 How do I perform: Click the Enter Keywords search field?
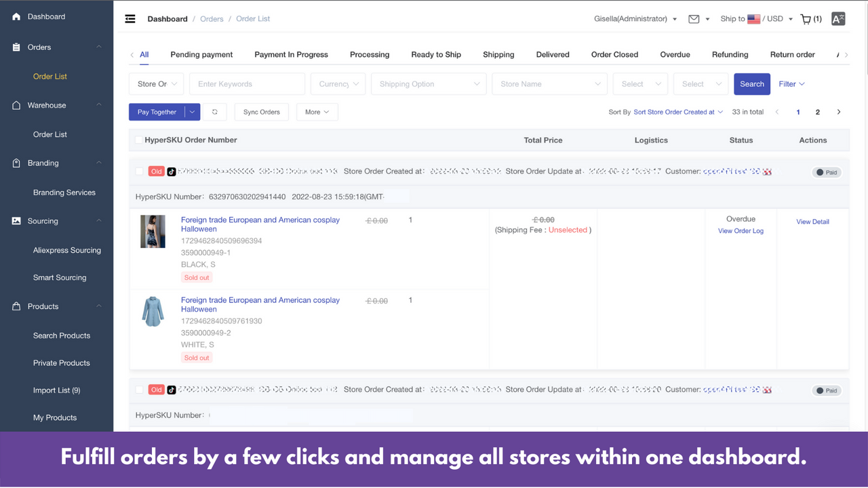[x=247, y=84]
